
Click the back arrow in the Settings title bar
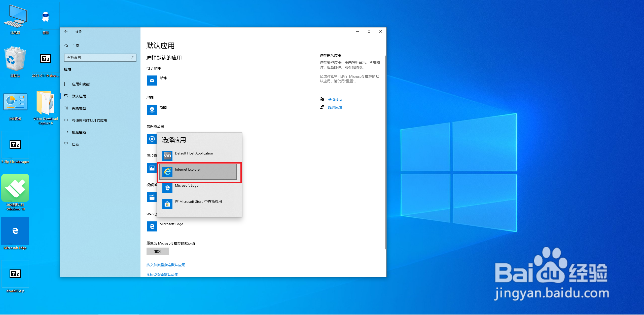66,31
